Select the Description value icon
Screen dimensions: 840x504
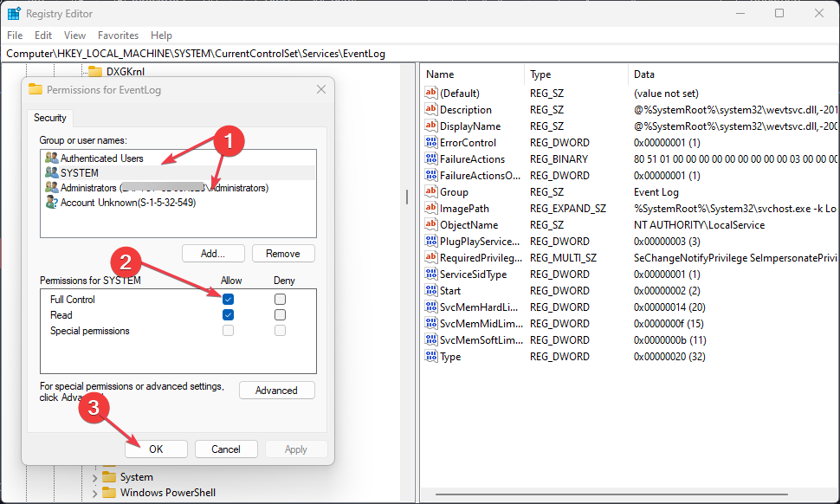pyautogui.click(x=430, y=109)
